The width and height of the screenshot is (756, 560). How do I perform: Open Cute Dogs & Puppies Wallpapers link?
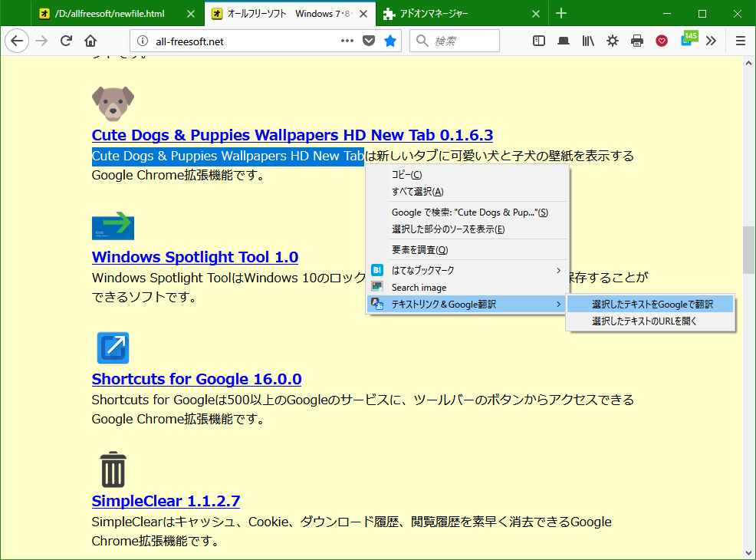click(292, 135)
